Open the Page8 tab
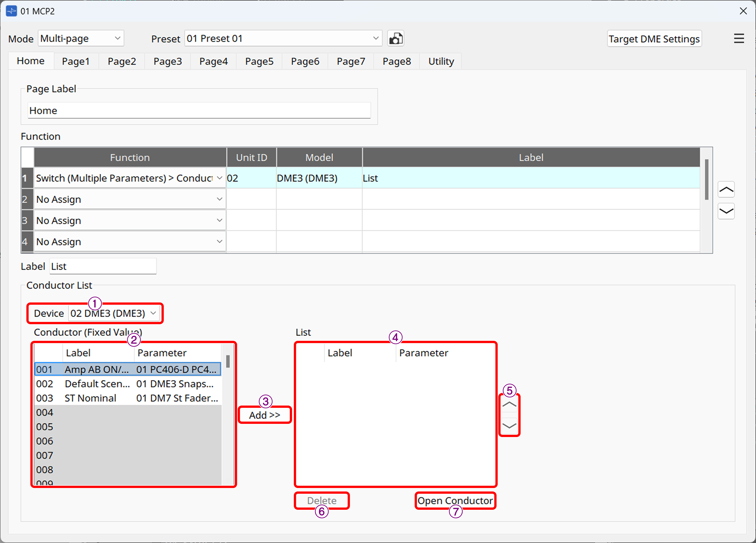Image resolution: width=756 pixels, height=543 pixels. [396, 61]
